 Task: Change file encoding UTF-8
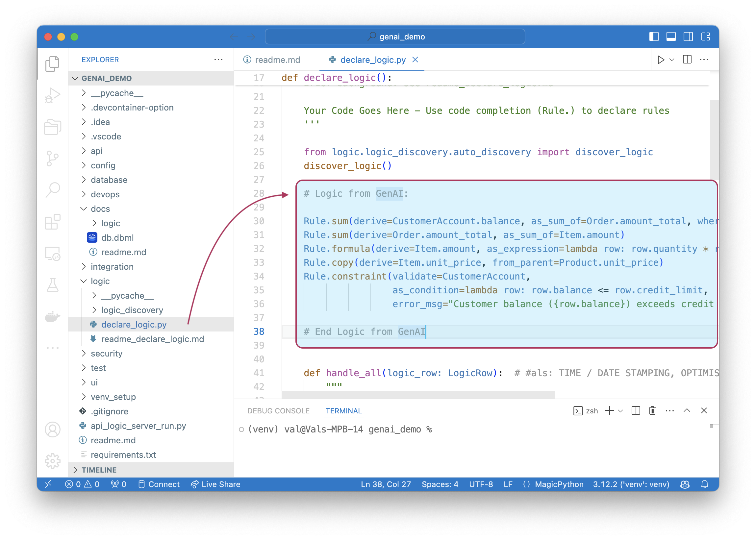coord(481,484)
